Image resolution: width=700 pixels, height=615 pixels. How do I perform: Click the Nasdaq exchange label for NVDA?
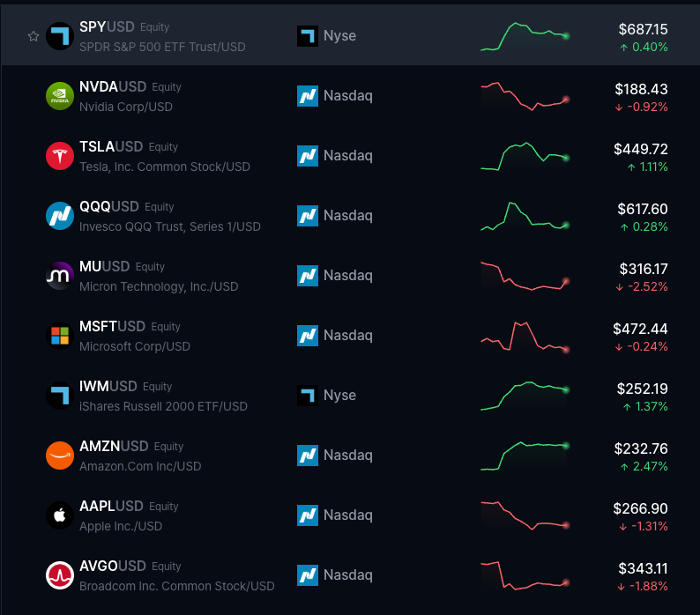347,96
